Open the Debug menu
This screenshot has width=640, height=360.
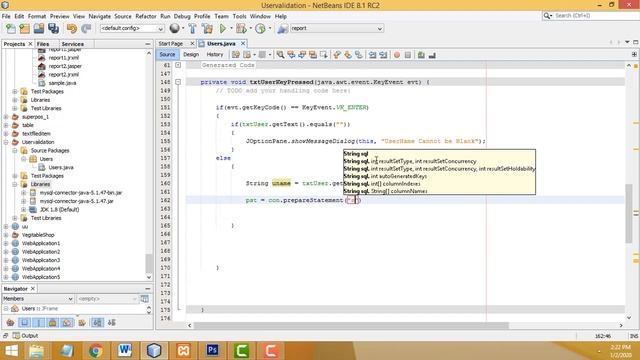pos(182,16)
